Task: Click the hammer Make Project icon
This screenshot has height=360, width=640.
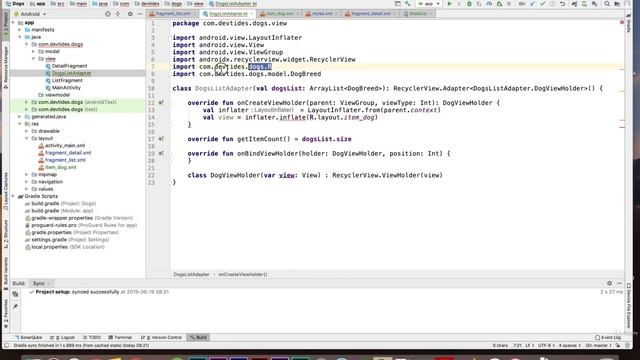Action: click(407, 4)
